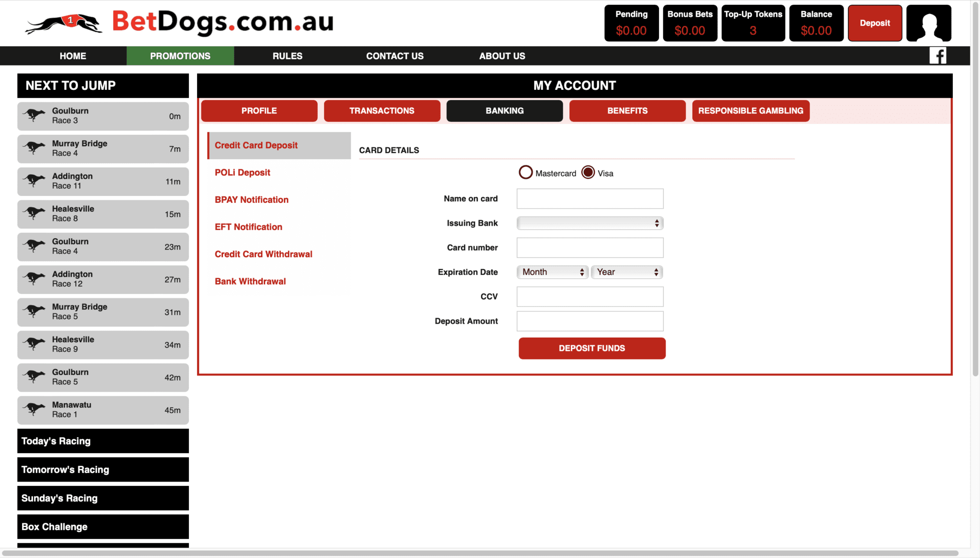Open the RULES menu item
The image size is (980, 558).
click(x=288, y=56)
